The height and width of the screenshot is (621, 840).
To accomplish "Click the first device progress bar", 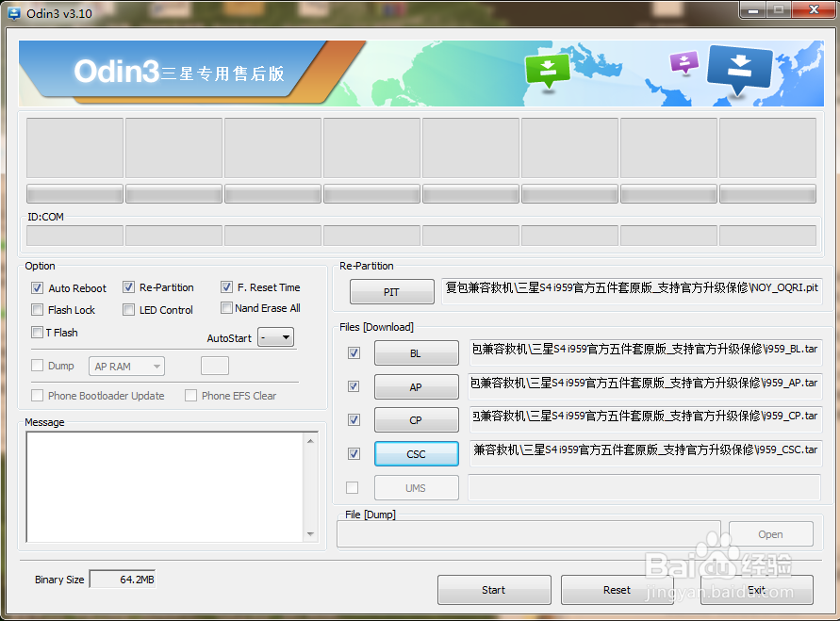I will click(x=75, y=194).
